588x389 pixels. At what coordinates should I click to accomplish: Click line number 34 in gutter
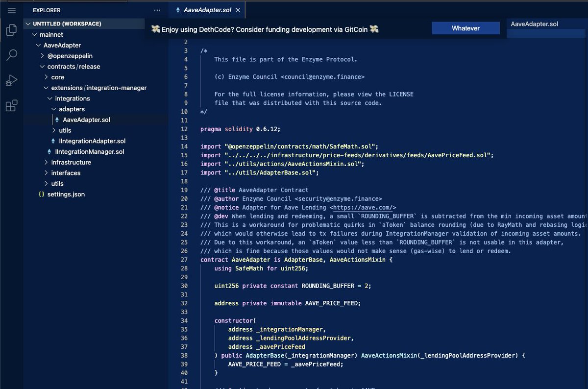pos(184,321)
